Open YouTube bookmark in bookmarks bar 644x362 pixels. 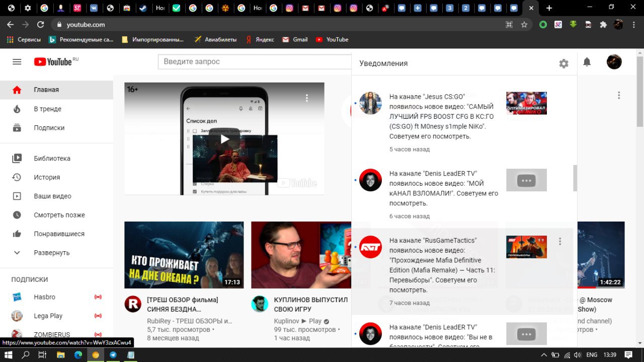click(x=332, y=39)
